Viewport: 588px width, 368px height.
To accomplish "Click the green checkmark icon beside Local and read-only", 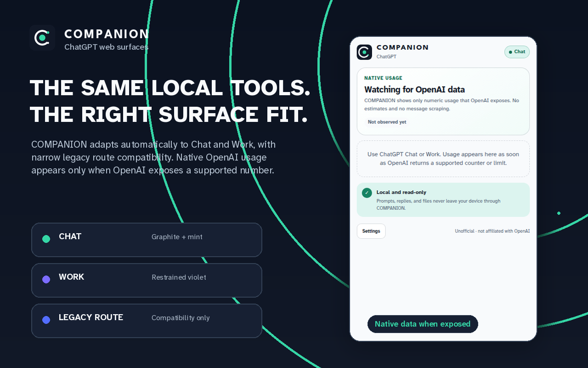I will pos(367,193).
